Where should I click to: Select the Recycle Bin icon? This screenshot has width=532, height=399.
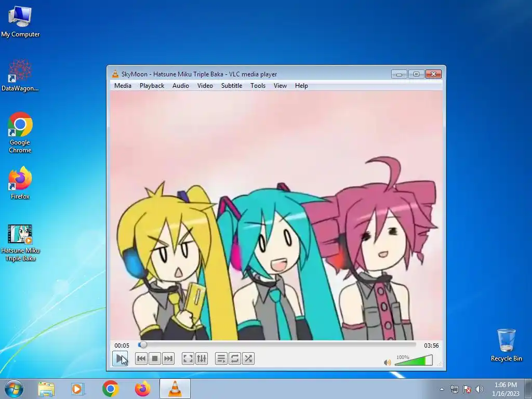(506, 345)
